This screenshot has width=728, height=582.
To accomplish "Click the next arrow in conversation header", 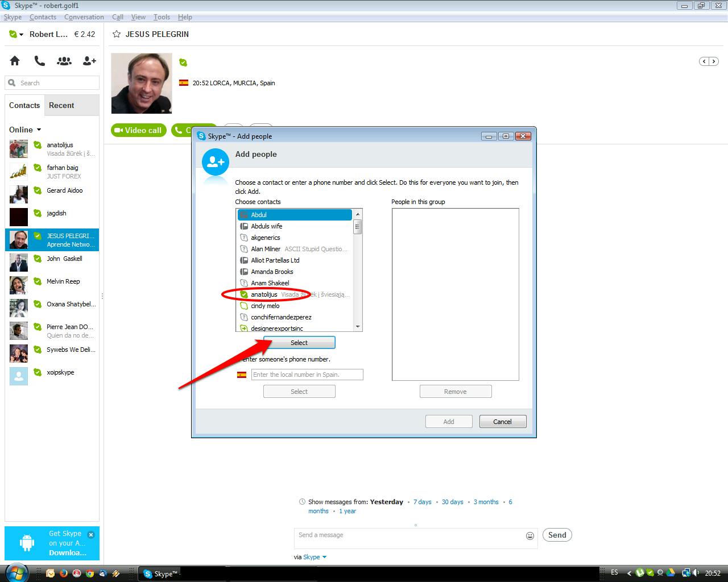I will coord(714,61).
